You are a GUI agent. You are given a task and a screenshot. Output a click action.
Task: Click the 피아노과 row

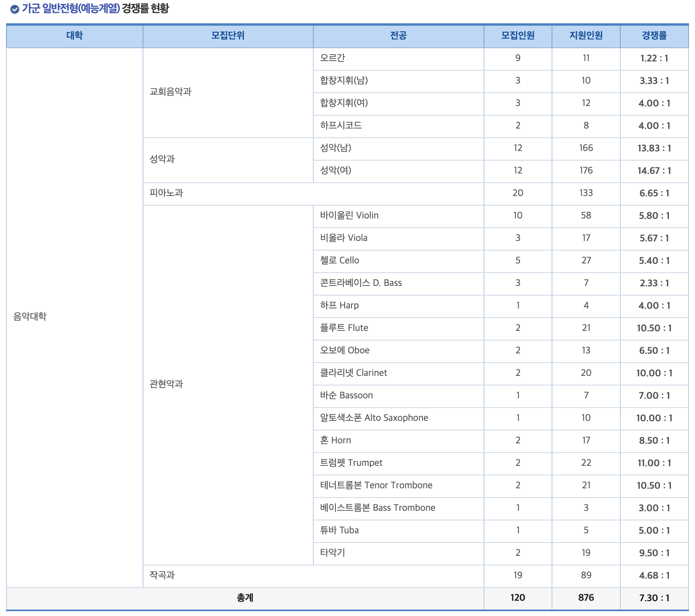[167, 193]
